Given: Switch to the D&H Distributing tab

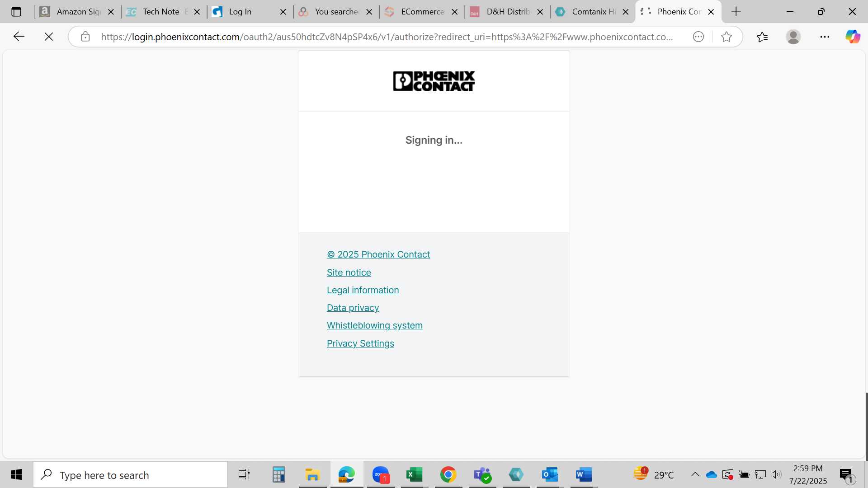Looking at the screenshot, I should [507, 12].
